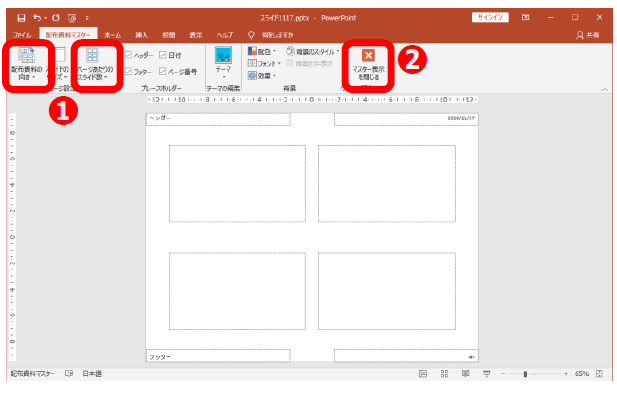This screenshot has width=617, height=393.
Task: Open 配布資料の向き orientation menu
Action: click(26, 64)
